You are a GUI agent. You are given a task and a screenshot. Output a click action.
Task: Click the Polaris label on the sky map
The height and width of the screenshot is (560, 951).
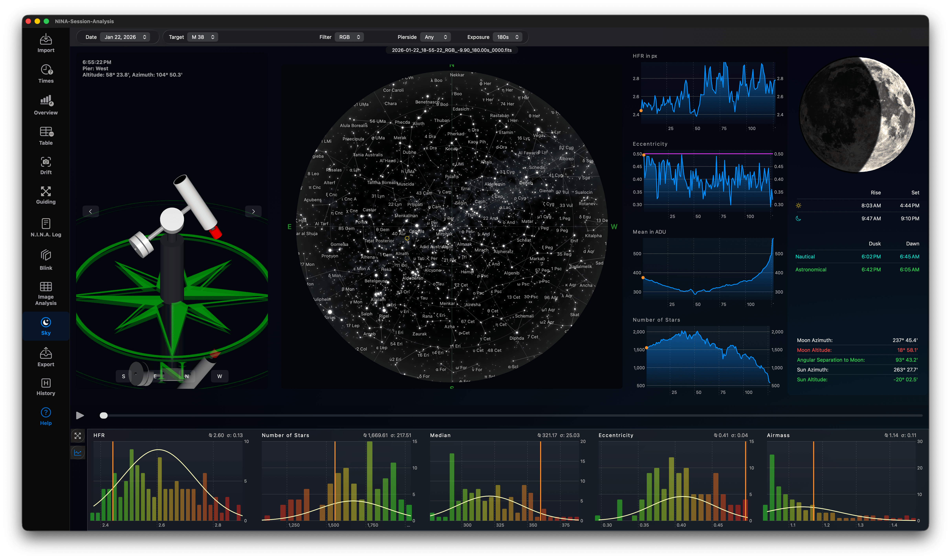click(452, 177)
